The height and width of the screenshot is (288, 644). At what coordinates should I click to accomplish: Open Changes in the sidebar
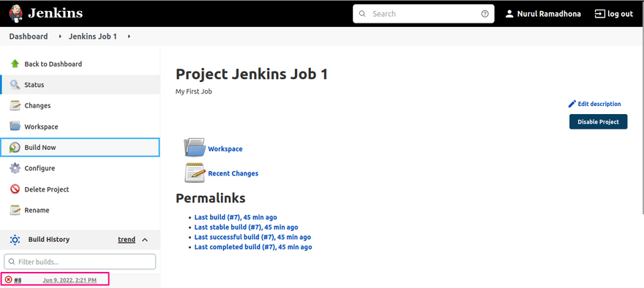pyautogui.click(x=37, y=106)
